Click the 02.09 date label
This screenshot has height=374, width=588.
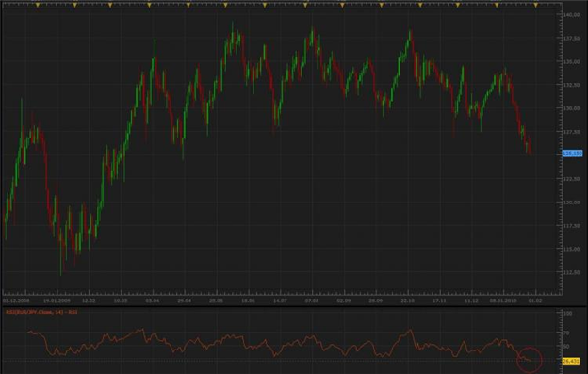tap(344, 301)
